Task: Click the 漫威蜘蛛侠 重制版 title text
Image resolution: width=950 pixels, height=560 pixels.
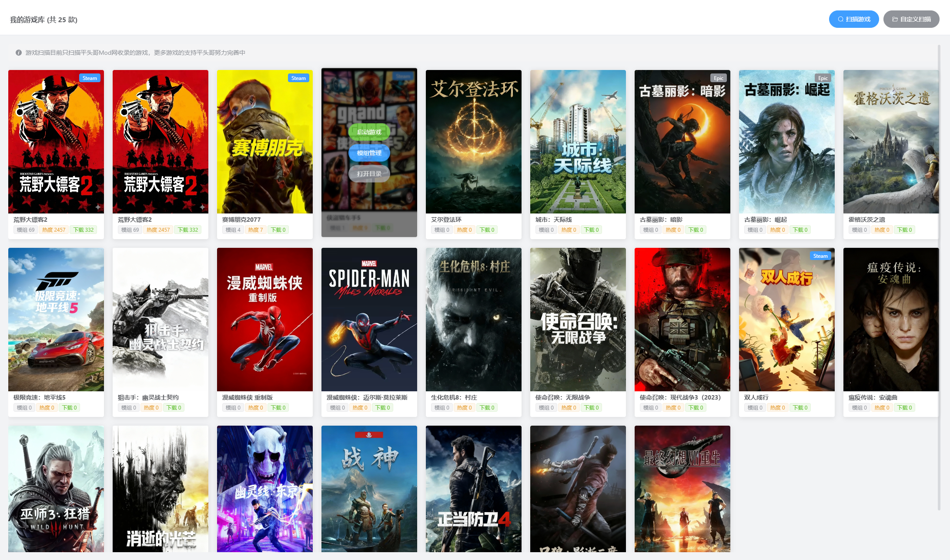Action: coord(247,397)
